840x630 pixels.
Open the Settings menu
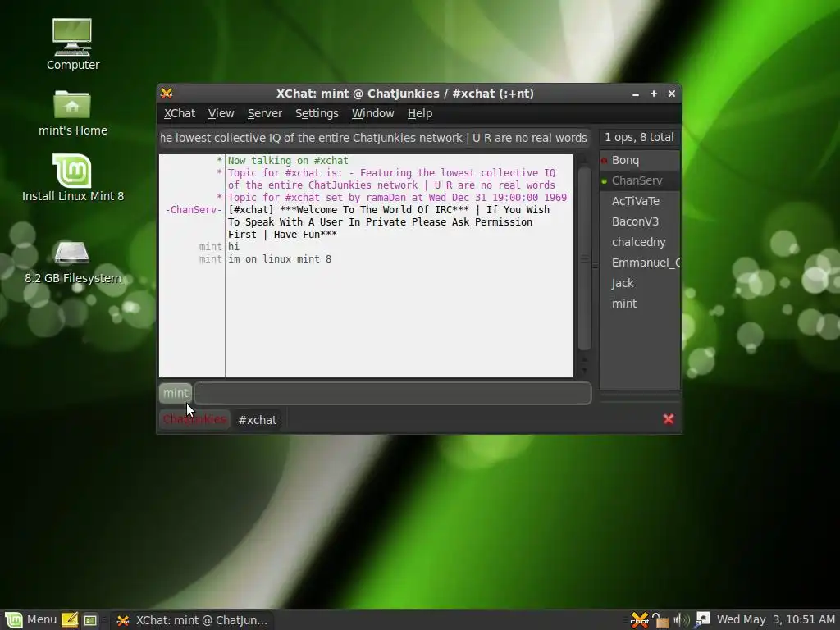pos(317,113)
